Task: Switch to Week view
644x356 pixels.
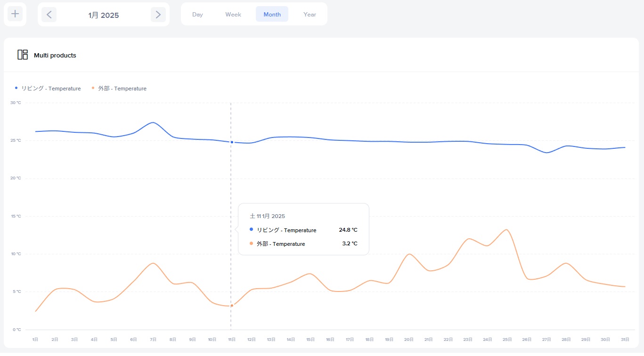Action: pos(233,15)
